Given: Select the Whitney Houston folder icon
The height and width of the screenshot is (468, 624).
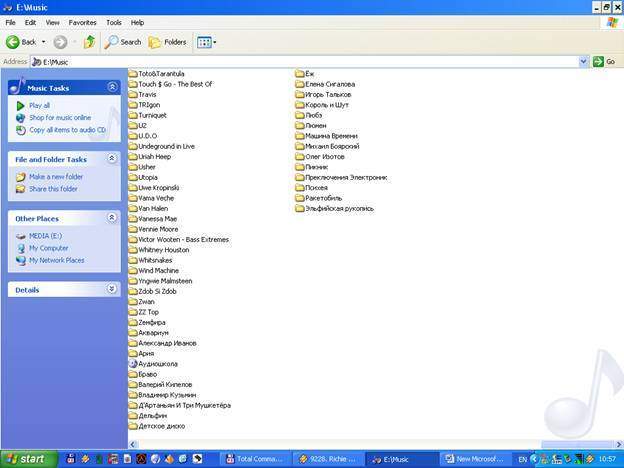Looking at the screenshot, I should (132, 250).
